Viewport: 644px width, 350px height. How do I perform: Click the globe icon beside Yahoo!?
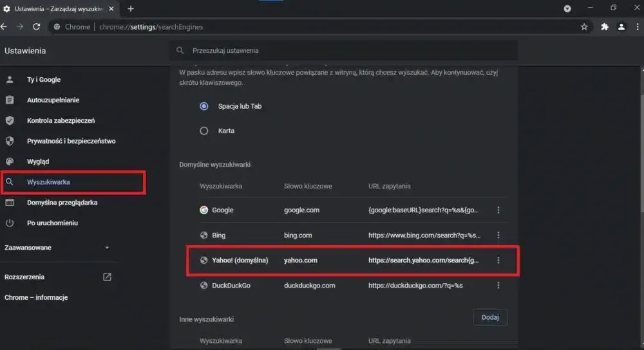pyautogui.click(x=204, y=260)
